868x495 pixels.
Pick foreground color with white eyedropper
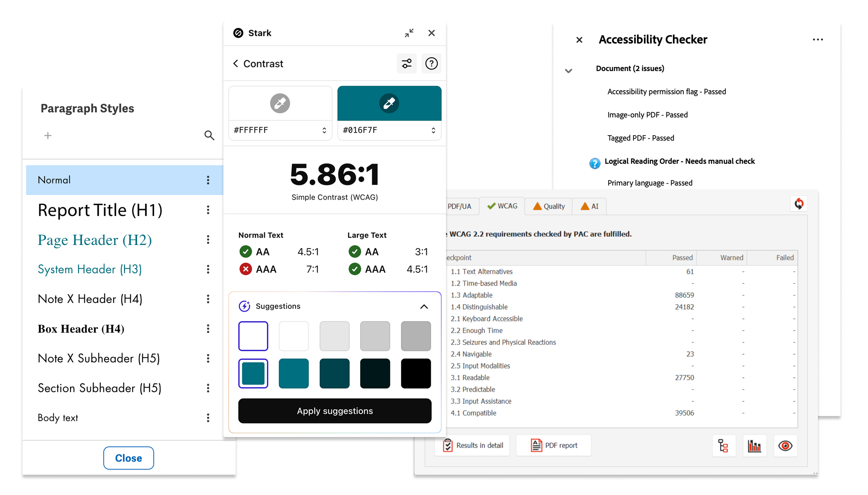coord(280,103)
